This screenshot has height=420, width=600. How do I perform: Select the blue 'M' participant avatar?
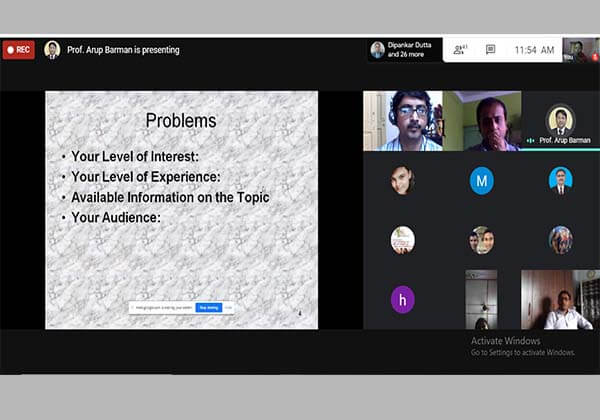(x=481, y=181)
